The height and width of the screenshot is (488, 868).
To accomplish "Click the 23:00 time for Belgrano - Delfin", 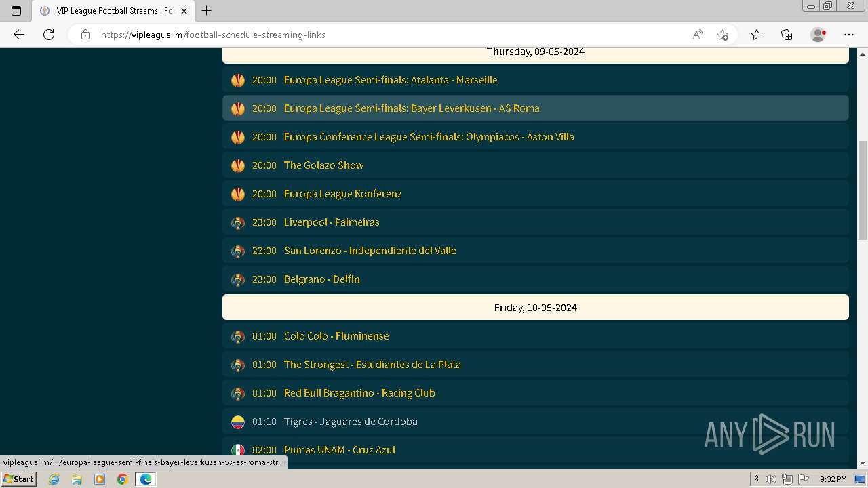I will pyautogui.click(x=264, y=279).
